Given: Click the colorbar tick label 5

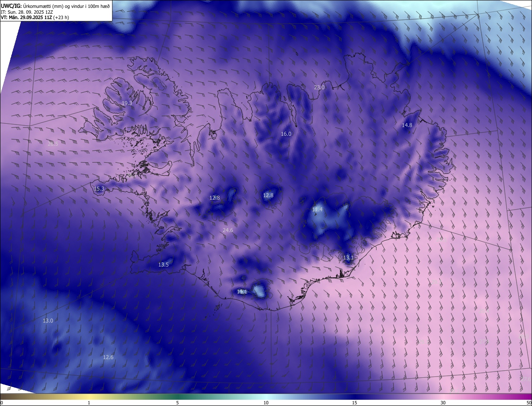Looking at the screenshot, I should 177,403.
